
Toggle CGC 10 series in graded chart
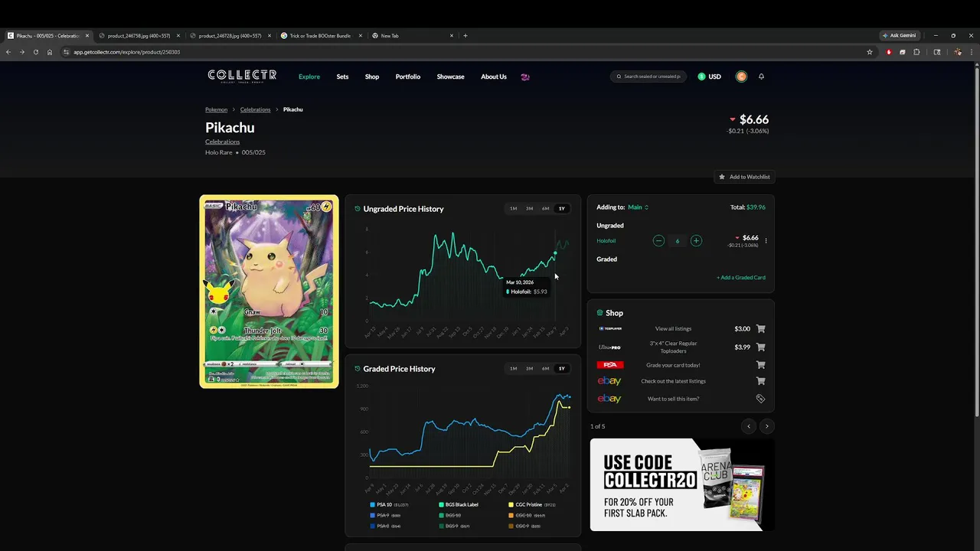527,516
